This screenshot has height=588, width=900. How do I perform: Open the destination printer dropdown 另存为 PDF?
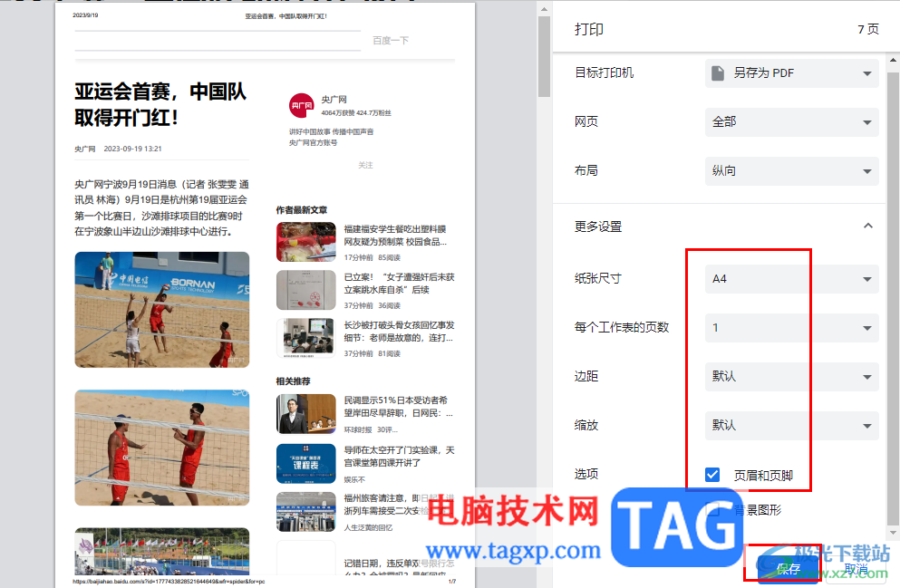[x=791, y=72]
